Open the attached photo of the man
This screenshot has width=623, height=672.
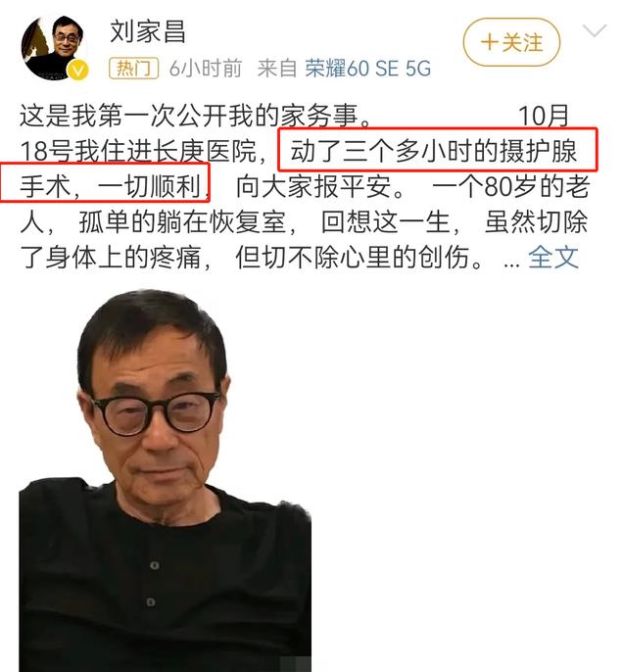click(165, 480)
